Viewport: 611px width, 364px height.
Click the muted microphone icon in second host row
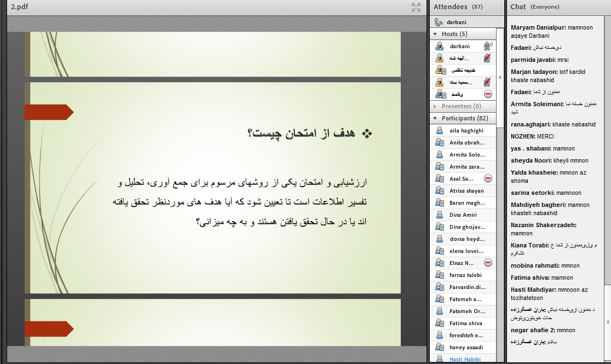click(487, 58)
